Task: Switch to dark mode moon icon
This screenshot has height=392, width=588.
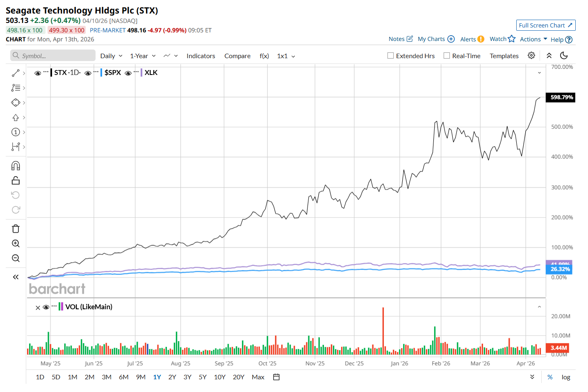Action: click(564, 56)
